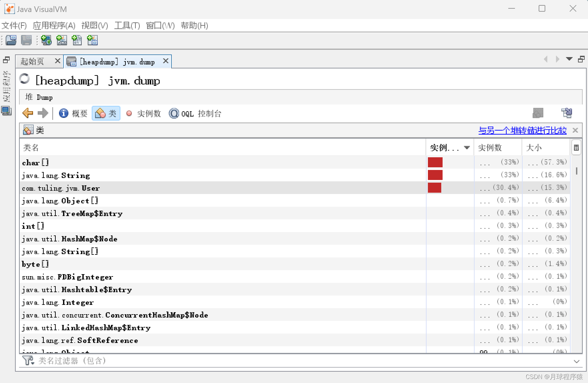Open the 文件(F) menu
The width and height of the screenshot is (588, 383).
tap(14, 25)
